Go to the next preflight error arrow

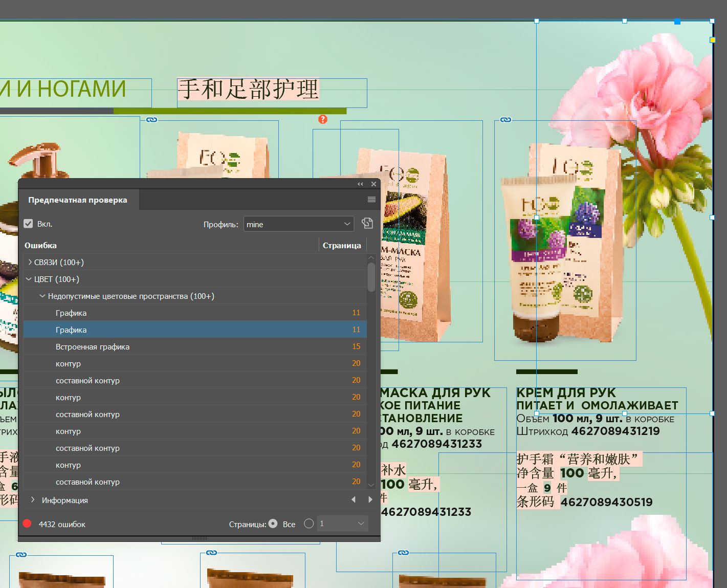(x=370, y=499)
